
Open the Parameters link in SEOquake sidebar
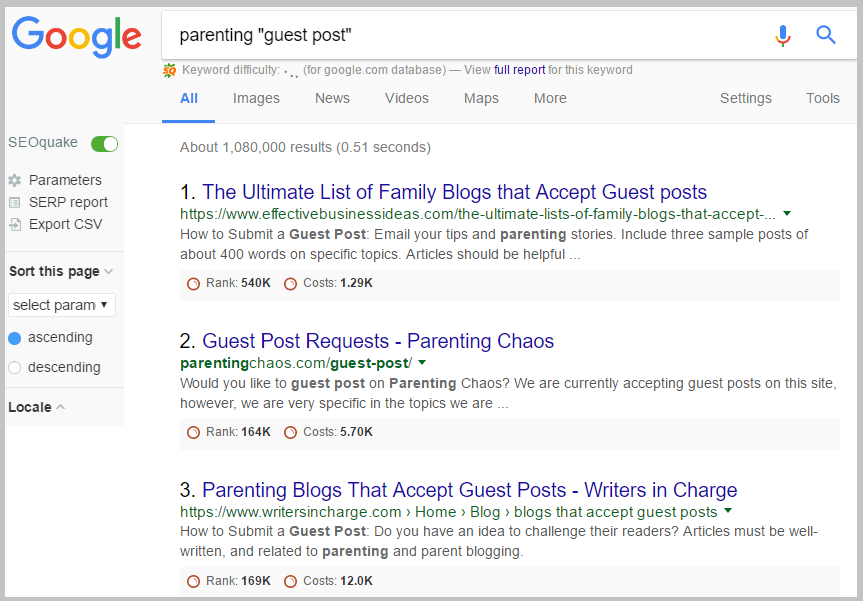click(65, 180)
